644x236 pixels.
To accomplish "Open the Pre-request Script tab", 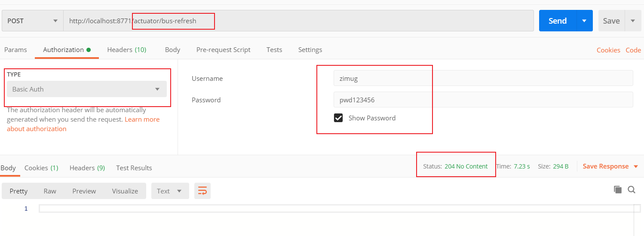I will (x=223, y=49).
